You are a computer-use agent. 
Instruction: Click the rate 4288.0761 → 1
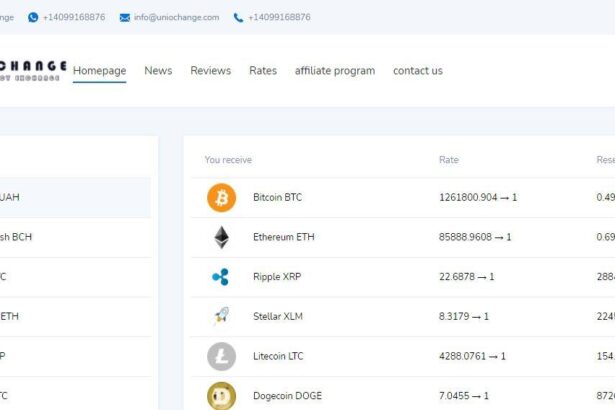[472, 356]
